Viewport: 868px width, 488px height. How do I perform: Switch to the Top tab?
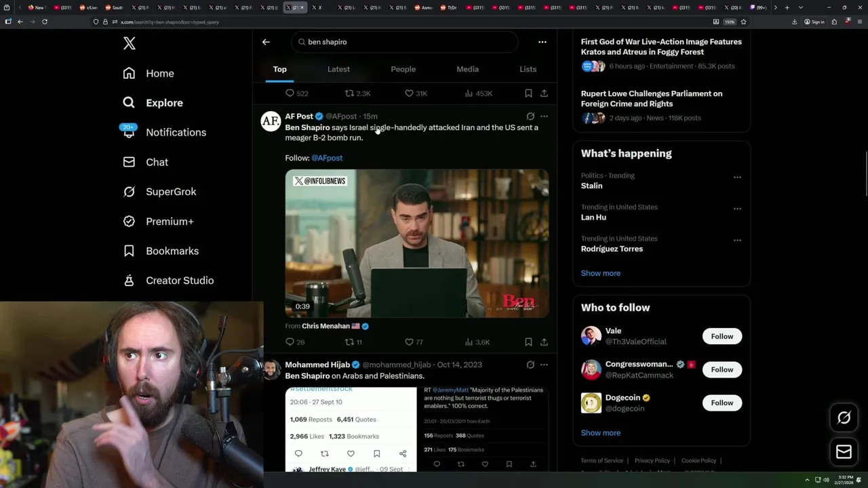[x=280, y=69]
